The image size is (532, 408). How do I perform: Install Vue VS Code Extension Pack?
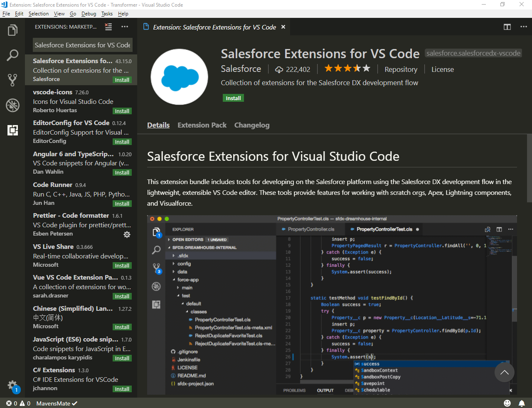(122, 296)
